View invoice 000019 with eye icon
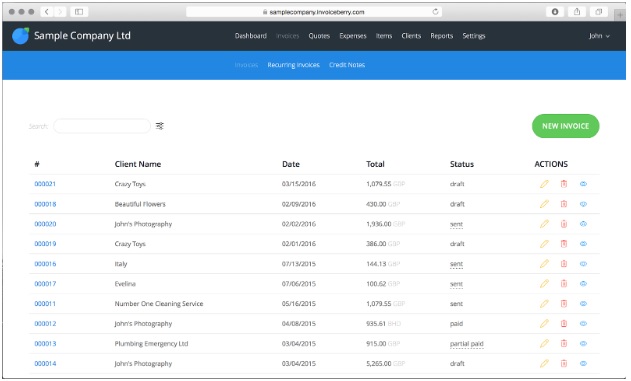The image size is (631, 381). (583, 244)
